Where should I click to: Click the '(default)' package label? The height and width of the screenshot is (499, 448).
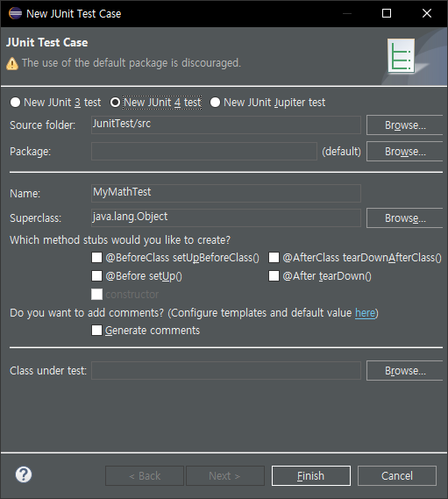341,152
